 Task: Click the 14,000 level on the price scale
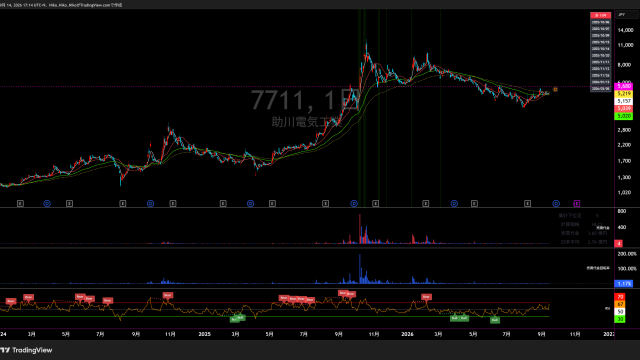625,30
